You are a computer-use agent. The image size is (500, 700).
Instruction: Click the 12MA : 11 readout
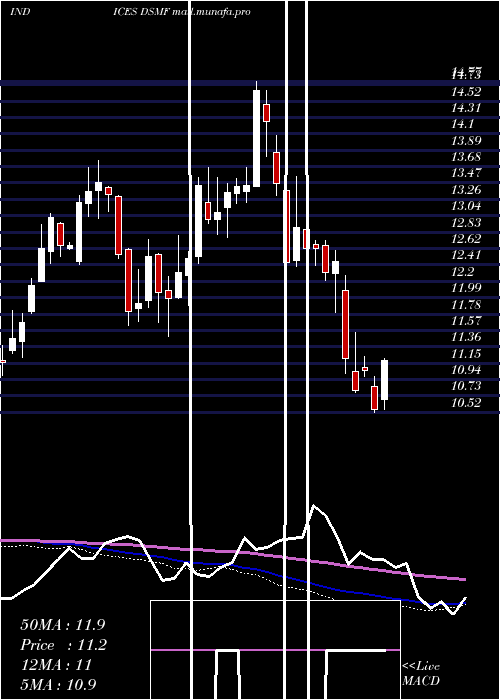(x=56, y=665)
